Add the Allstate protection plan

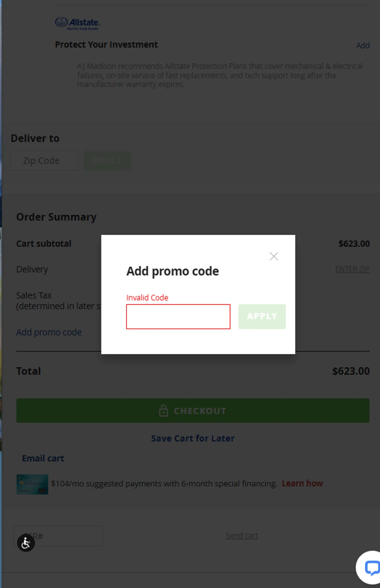[x=363, y=45]
